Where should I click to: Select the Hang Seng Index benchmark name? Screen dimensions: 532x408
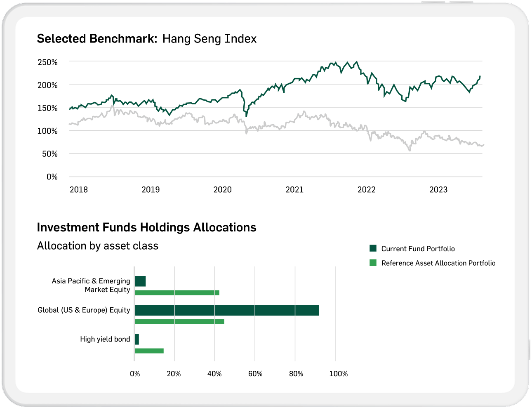209,39
